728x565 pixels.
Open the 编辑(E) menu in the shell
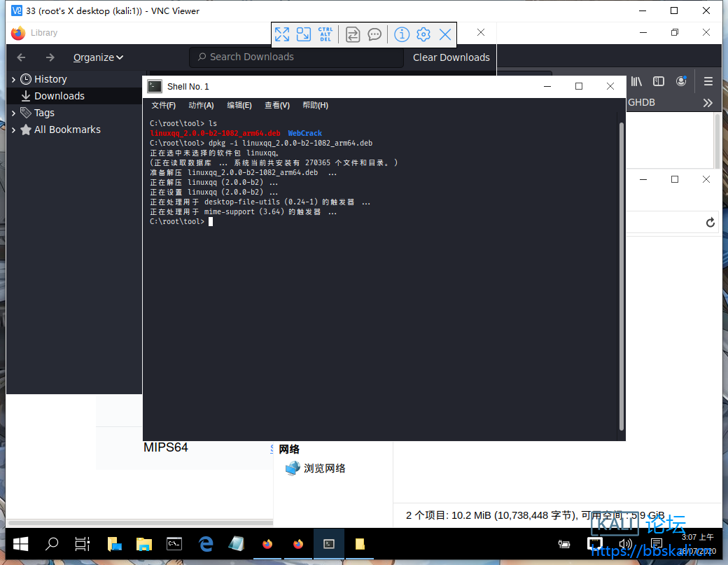click(239, 106)
